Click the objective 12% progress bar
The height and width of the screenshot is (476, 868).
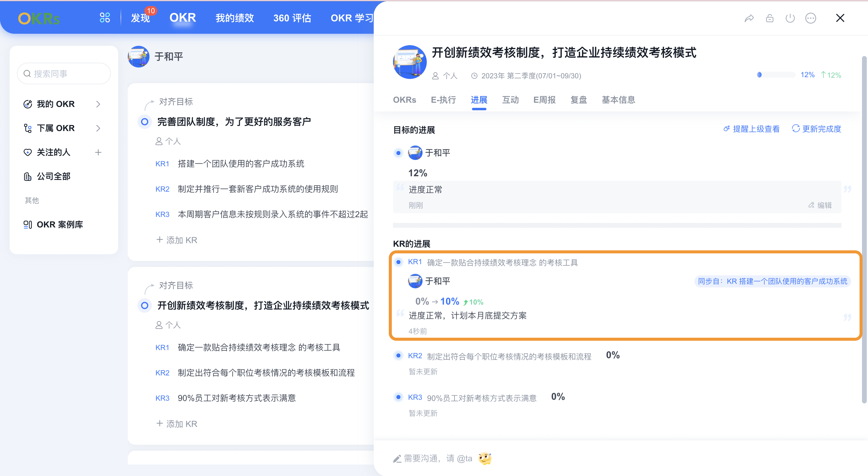(x=776, y=75)
